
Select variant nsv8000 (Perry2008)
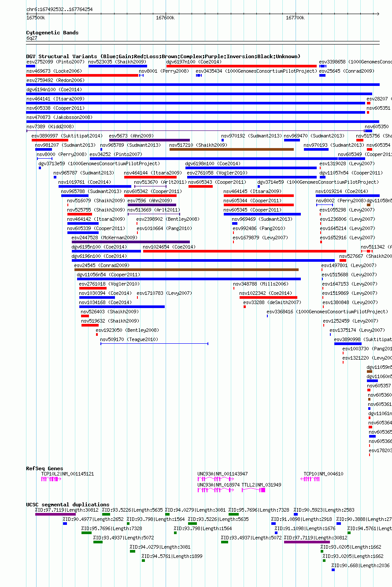coord(62,154)
